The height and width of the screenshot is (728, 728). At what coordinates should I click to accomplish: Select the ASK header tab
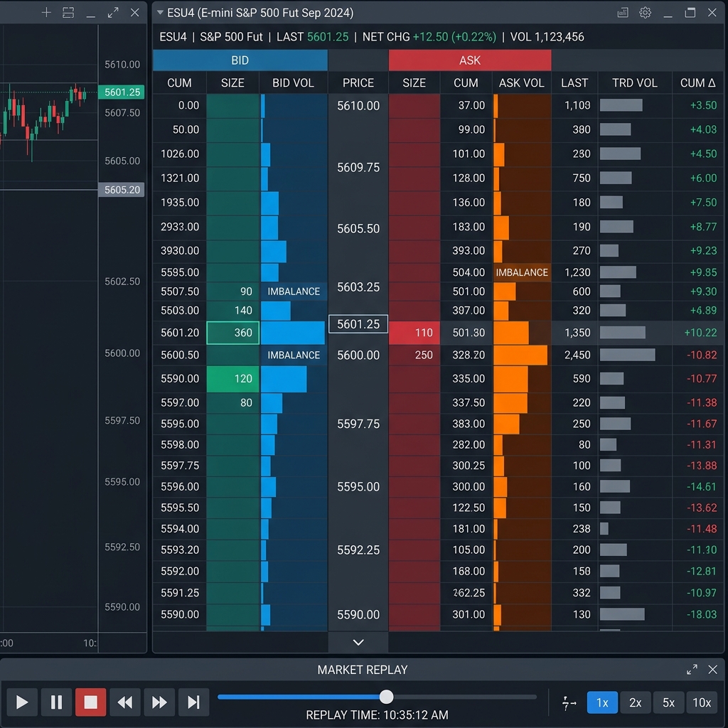click(470, 60)
